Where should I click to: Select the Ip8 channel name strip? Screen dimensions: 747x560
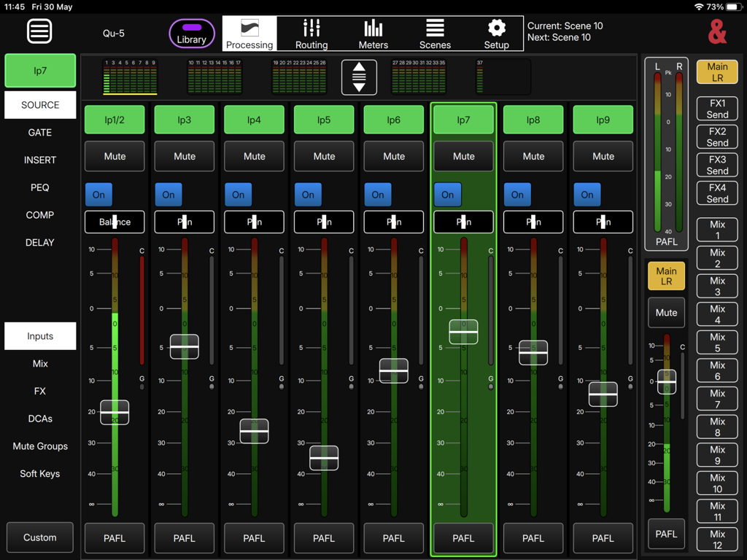pos(533,118)
